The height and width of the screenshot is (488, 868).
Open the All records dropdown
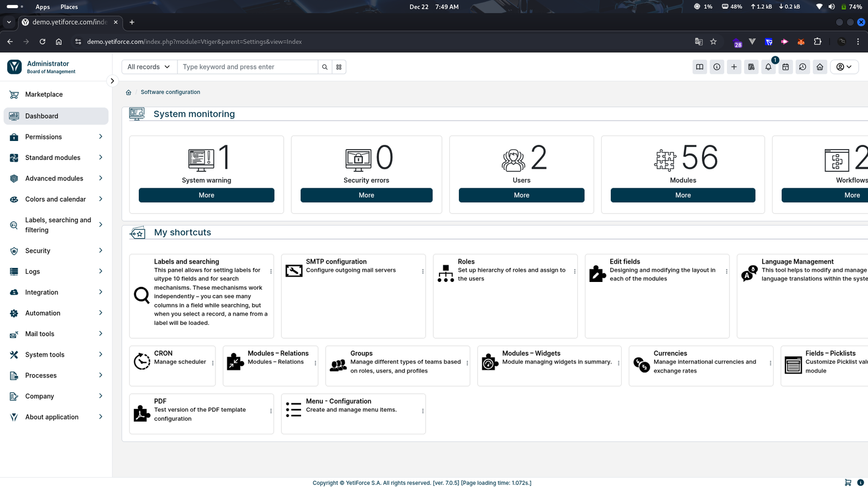tap(149, 67)
